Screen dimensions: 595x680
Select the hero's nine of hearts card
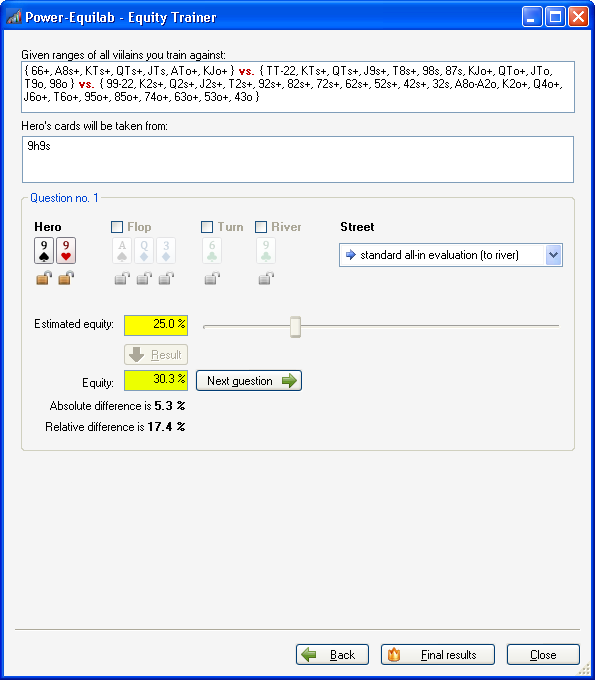(66, 251)
